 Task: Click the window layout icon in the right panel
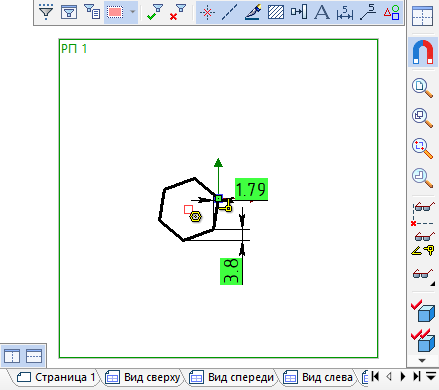pyautogui.click(x=422, y=17)
